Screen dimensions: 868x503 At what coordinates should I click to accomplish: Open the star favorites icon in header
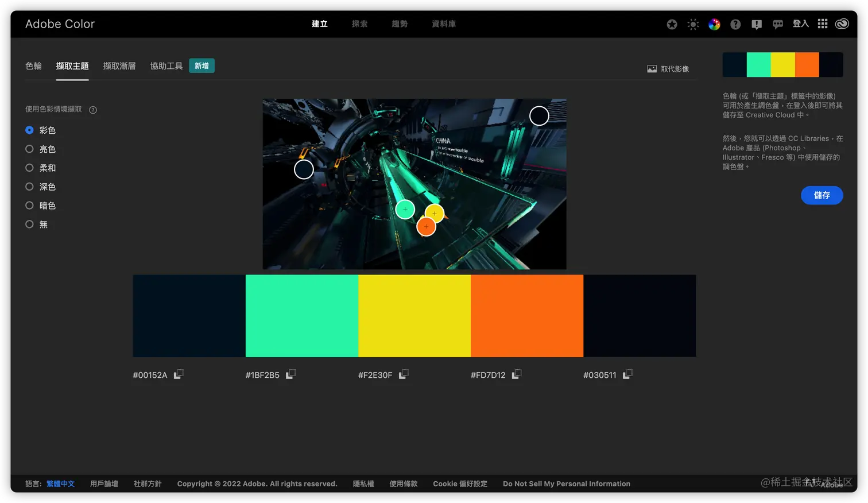[x=672, y=24]
